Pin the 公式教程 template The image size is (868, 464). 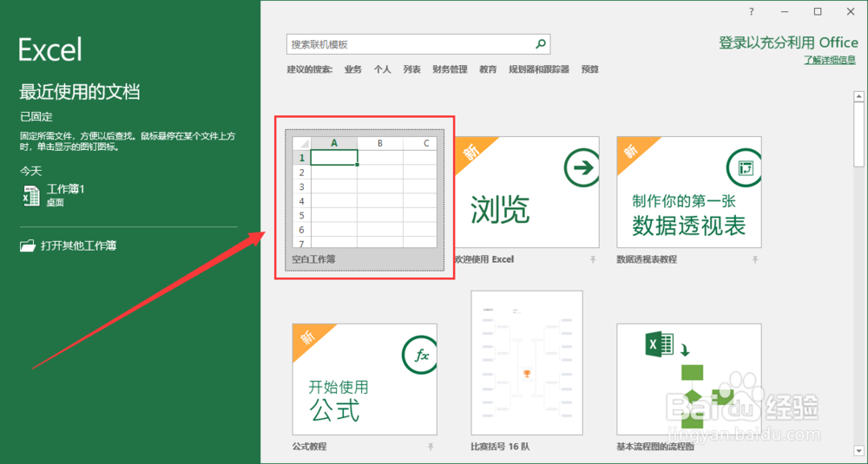[x=431, y=447]
